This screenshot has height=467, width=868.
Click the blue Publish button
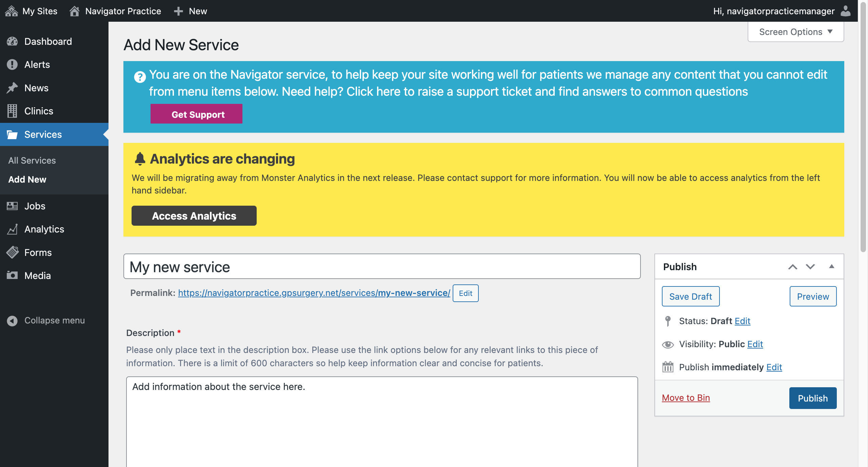pyautogui.click(x=813, y=398)
